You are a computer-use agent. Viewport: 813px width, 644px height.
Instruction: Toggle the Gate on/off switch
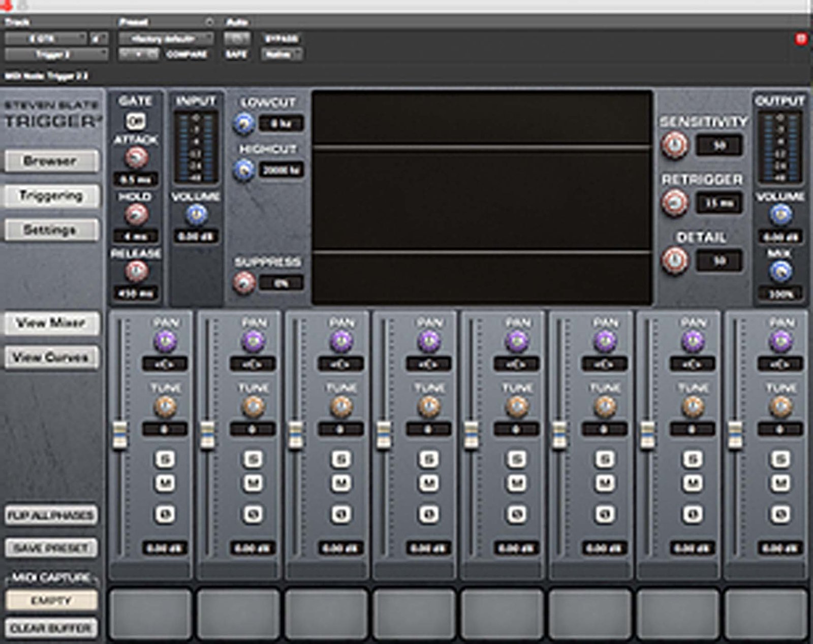136,121
